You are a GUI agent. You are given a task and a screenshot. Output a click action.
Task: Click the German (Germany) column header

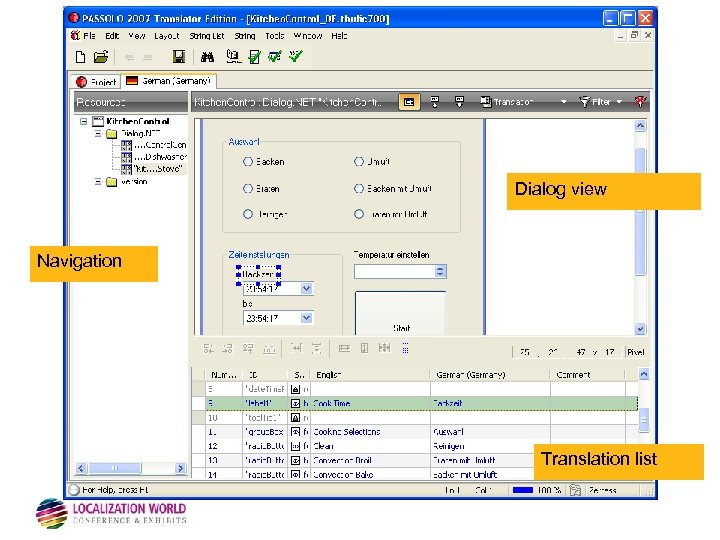point(489,375)
